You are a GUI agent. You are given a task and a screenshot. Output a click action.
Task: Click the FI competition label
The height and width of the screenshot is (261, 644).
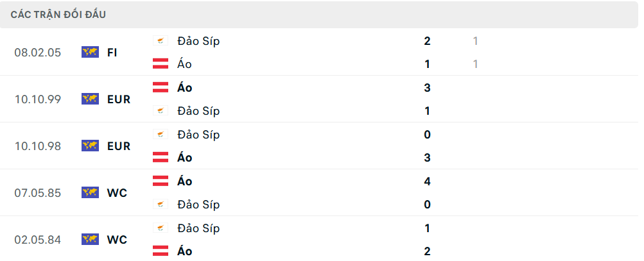(x=112, y=53)
